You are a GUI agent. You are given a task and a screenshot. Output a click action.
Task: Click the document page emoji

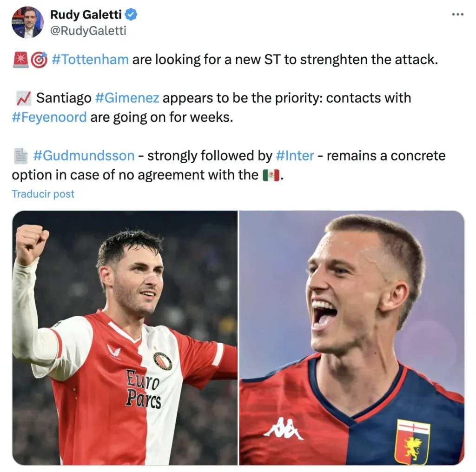(x=20, y=156)
